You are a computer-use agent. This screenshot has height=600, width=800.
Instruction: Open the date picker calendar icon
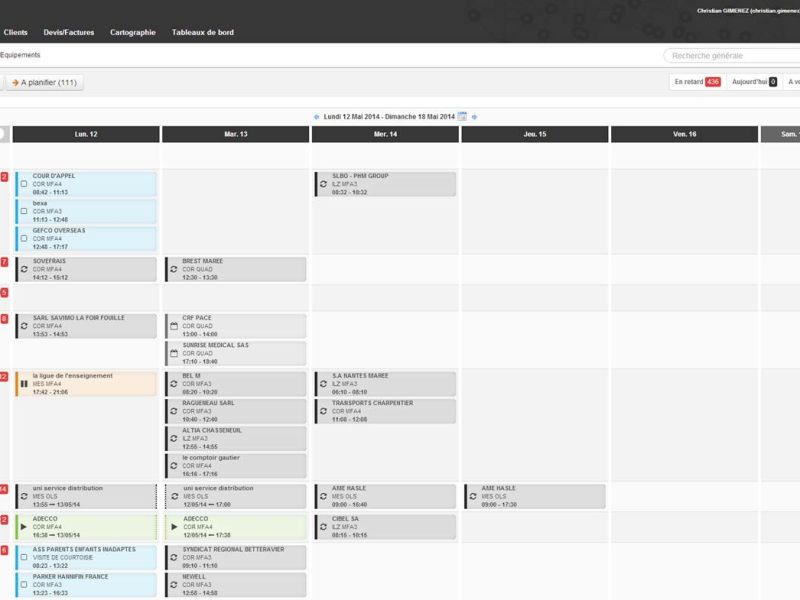pyautogui.click(x=462, y=116)
